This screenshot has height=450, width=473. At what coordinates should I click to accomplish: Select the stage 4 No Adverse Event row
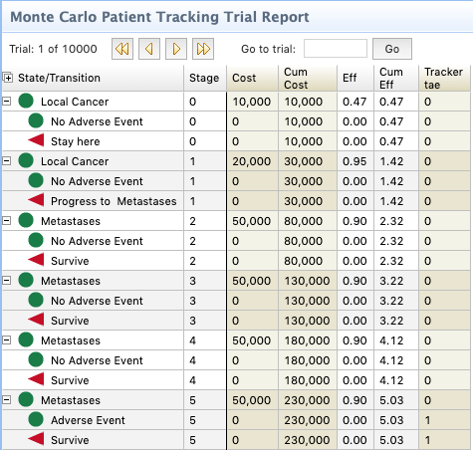(x=236, y=360)
